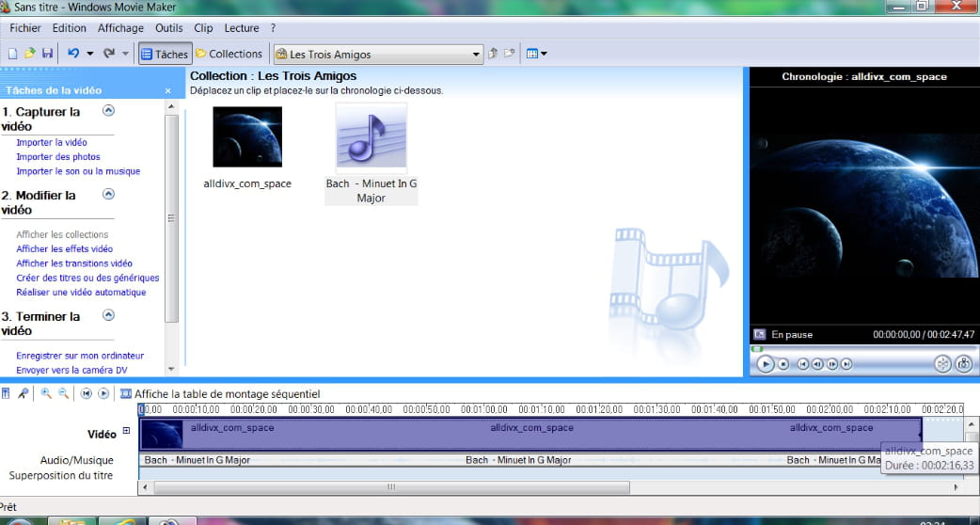Expand the Vidéo track plus button
The image size is (980, 525).
[126, 431]
